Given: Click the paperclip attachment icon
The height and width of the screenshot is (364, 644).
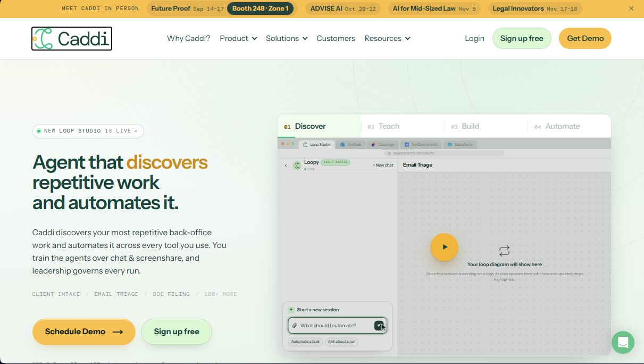Looking at the screenshot, I should point(294,326).
